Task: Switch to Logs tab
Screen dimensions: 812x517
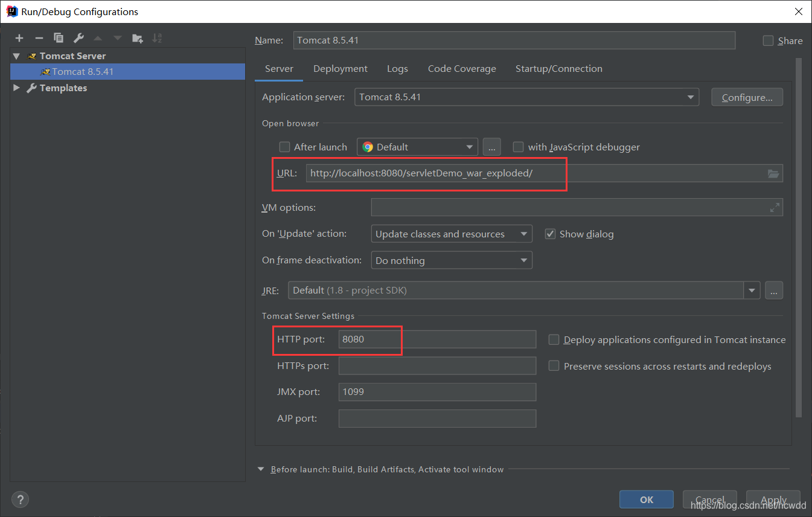Action: coord(397,69)
